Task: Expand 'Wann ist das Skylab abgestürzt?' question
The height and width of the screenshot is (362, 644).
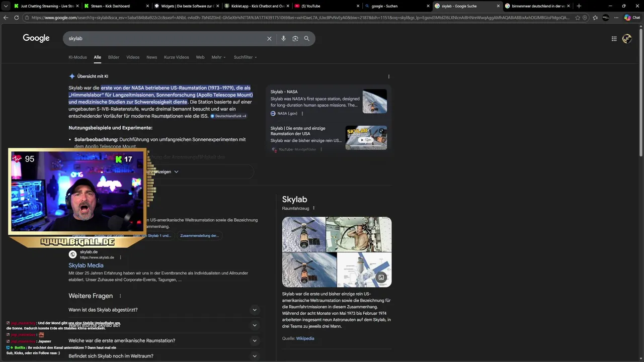Action: tap(164, 310)
